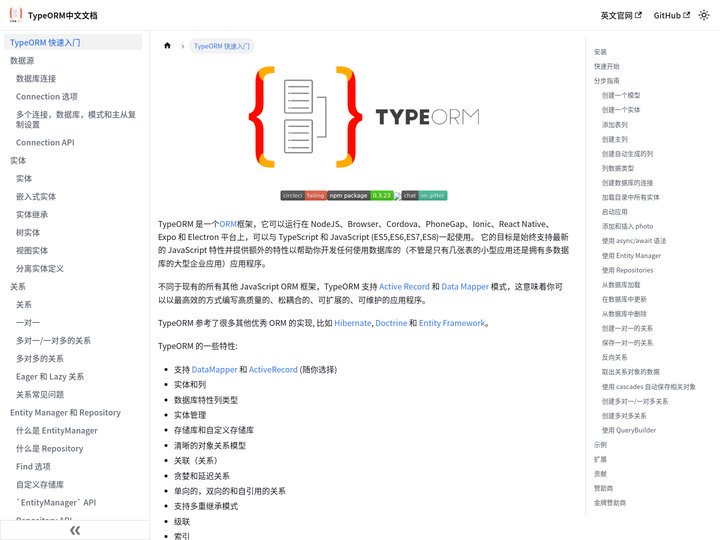Screen dimensions: 720x540
Task: Jump to 快速开始 in the table of contents
Action: 607,66
